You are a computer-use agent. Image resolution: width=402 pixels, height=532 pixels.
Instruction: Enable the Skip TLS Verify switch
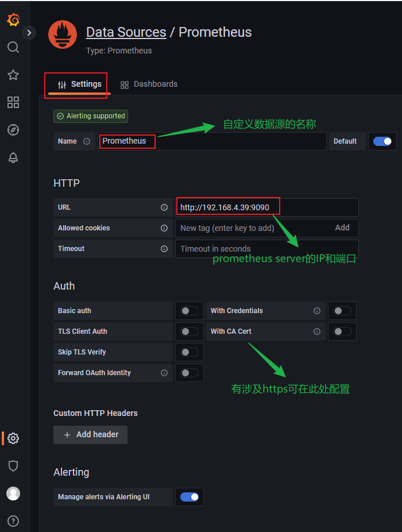point(190,352)
